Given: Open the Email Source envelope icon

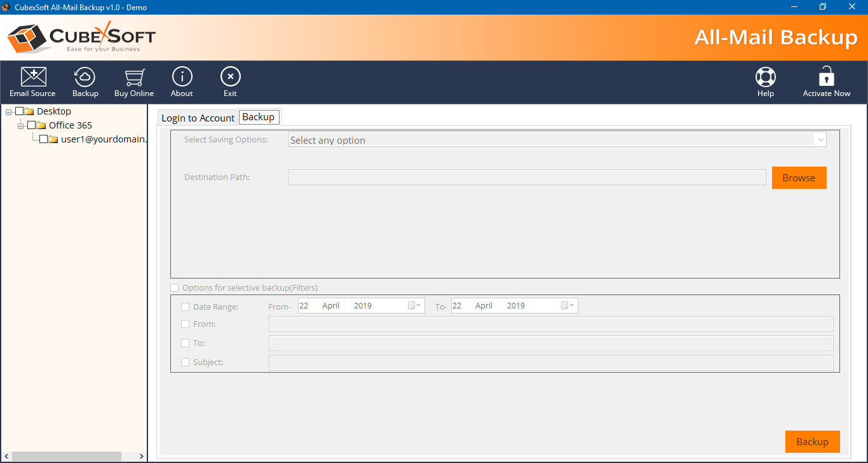Looking at the screenshot, I should click(x=32, y=77).
